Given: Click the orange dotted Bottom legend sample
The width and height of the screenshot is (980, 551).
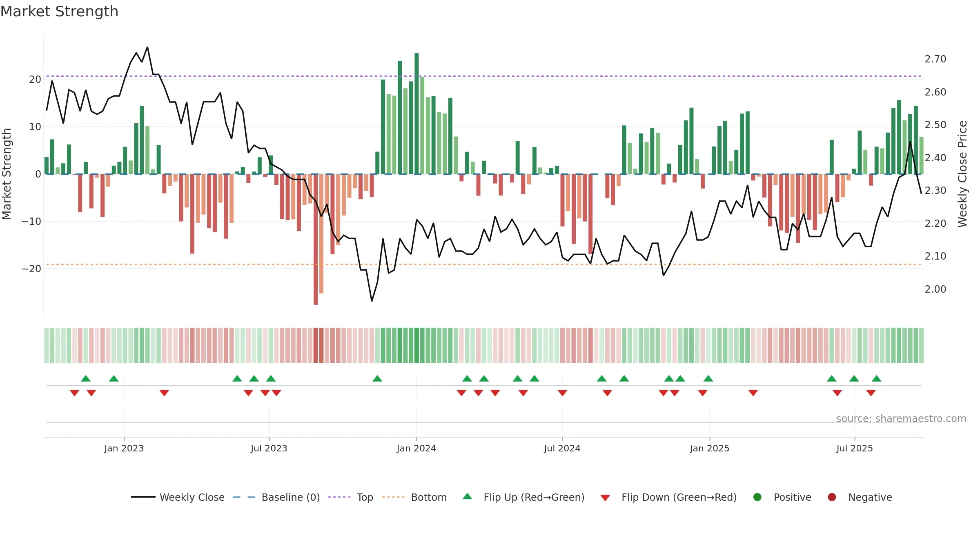Looking at the screenshot, I should (x=393, y=497).
